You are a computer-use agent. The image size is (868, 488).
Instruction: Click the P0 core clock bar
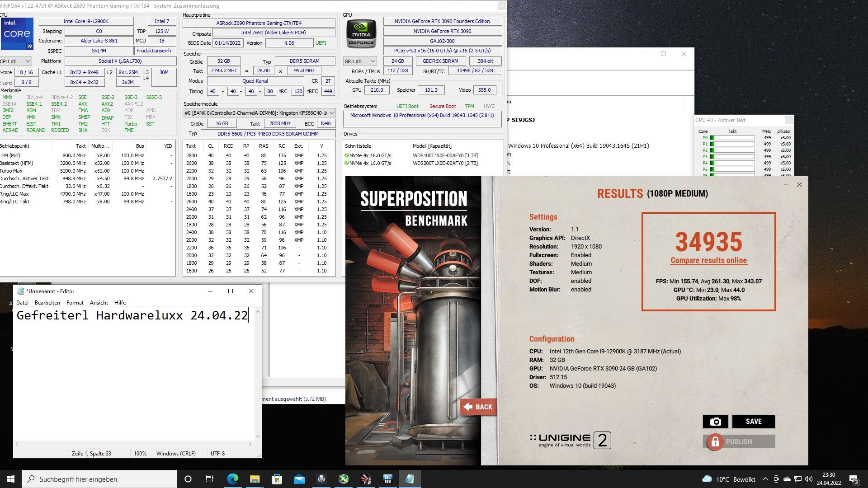pyautogui.click(x=732, y=138)
